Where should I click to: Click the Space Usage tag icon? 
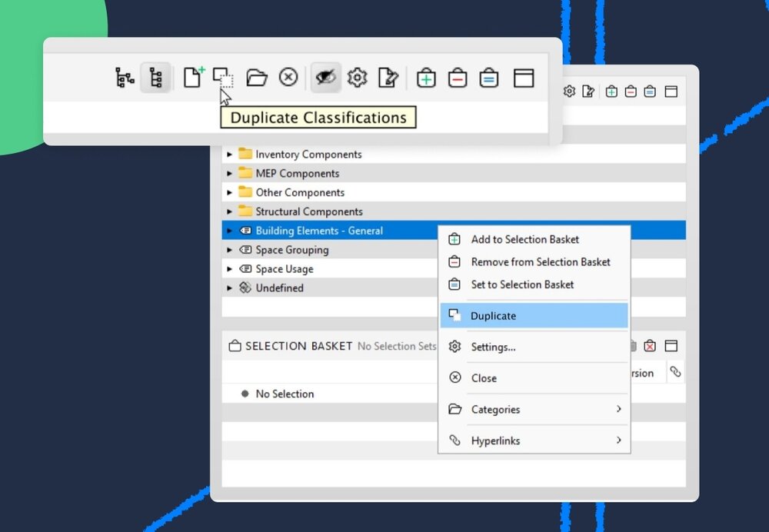click(x=245, y=269)
